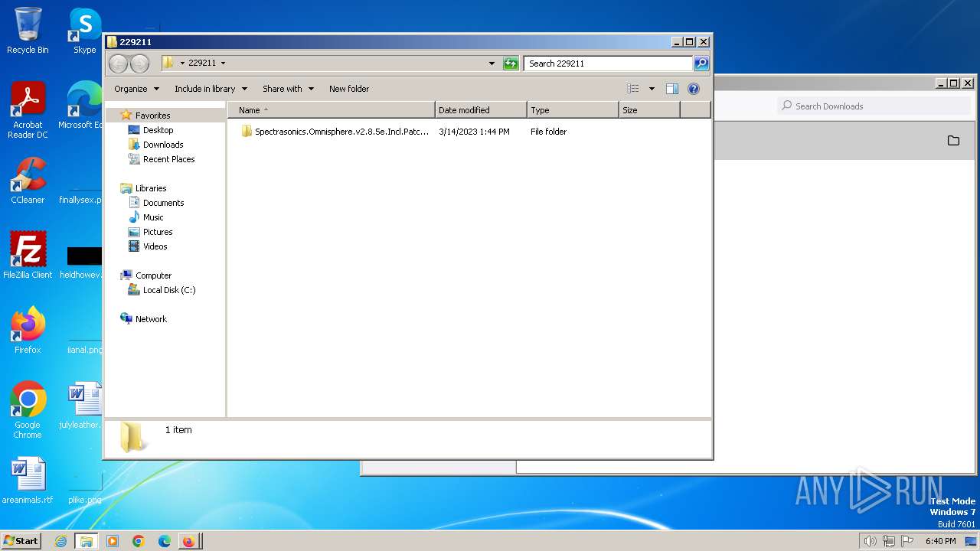Open CCleaner desktop shortcut
The width and height of the screenshot is (980, 551).
coord(28,181)
